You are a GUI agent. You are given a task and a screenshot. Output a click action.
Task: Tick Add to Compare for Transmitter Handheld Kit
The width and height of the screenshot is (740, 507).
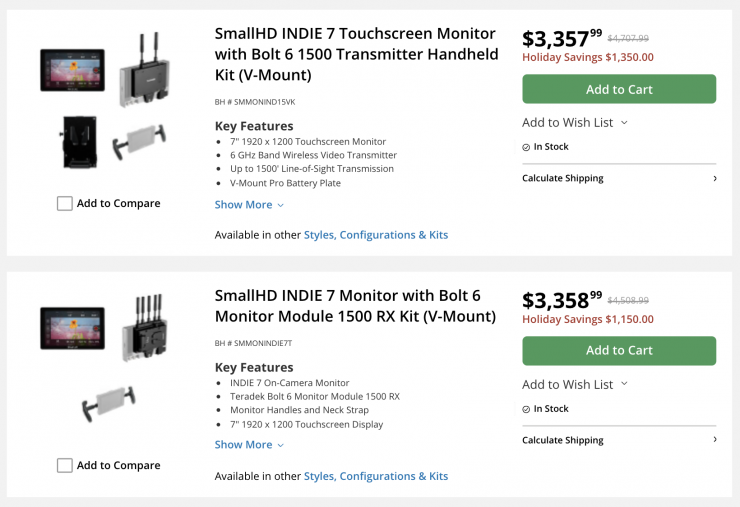click(x=65, y=204)
